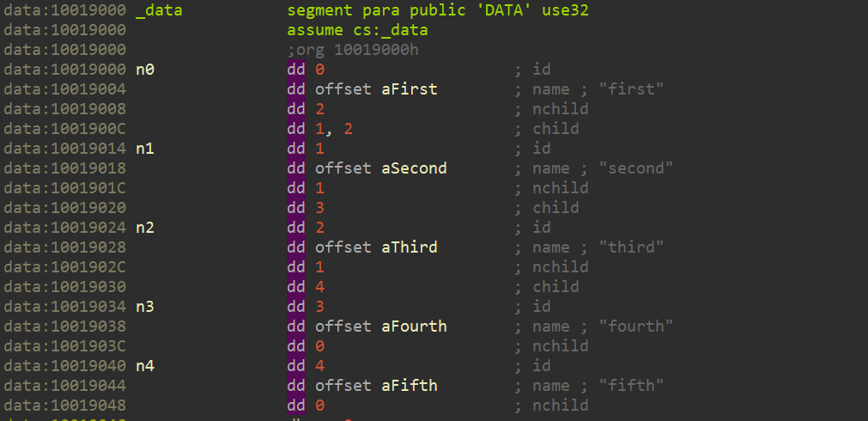The image size is (868, 421).
Task: Highlight the n2 label
Action: 145,228
